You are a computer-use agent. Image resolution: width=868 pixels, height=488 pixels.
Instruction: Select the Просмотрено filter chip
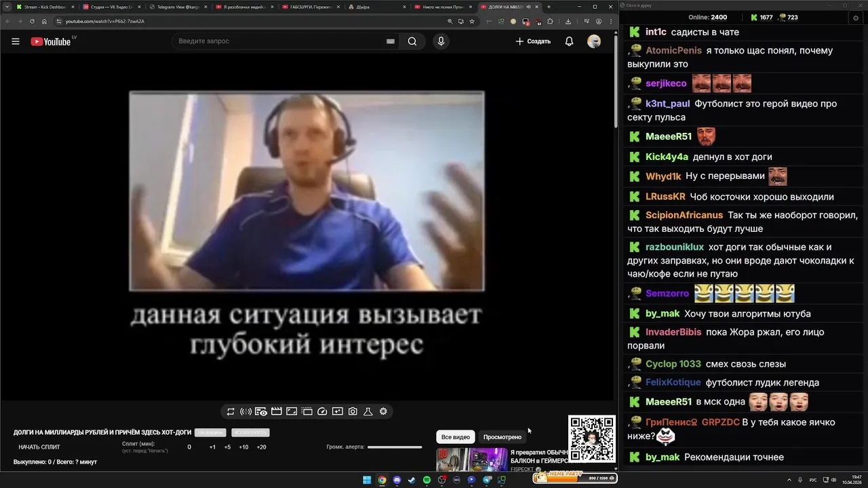click(x=502, y=437)
